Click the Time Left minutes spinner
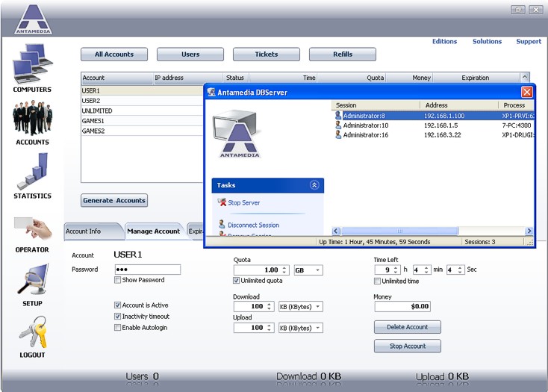 tap(426, 270)
